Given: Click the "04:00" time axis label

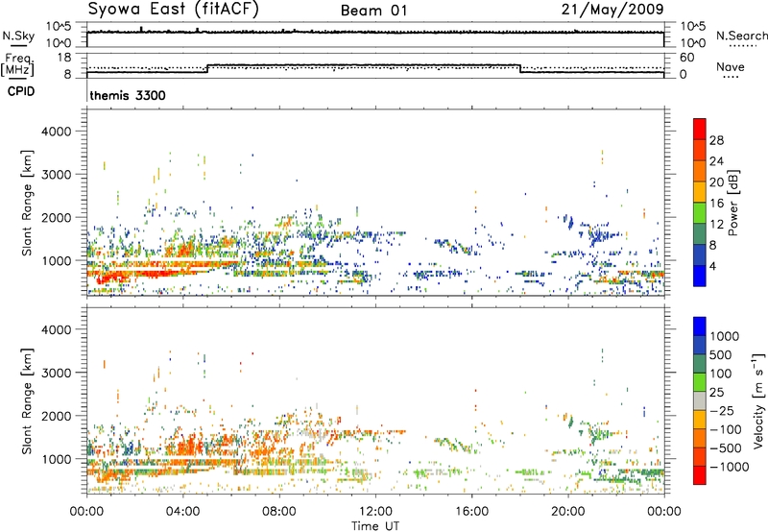Looking at the screenshot, I should pos(183,512).
